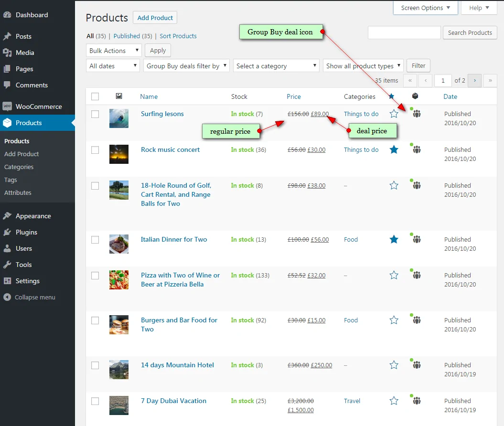This screenshot has height=426, width=504.
Task: Expand the Screen Options panel
Action: coord(425,8)
